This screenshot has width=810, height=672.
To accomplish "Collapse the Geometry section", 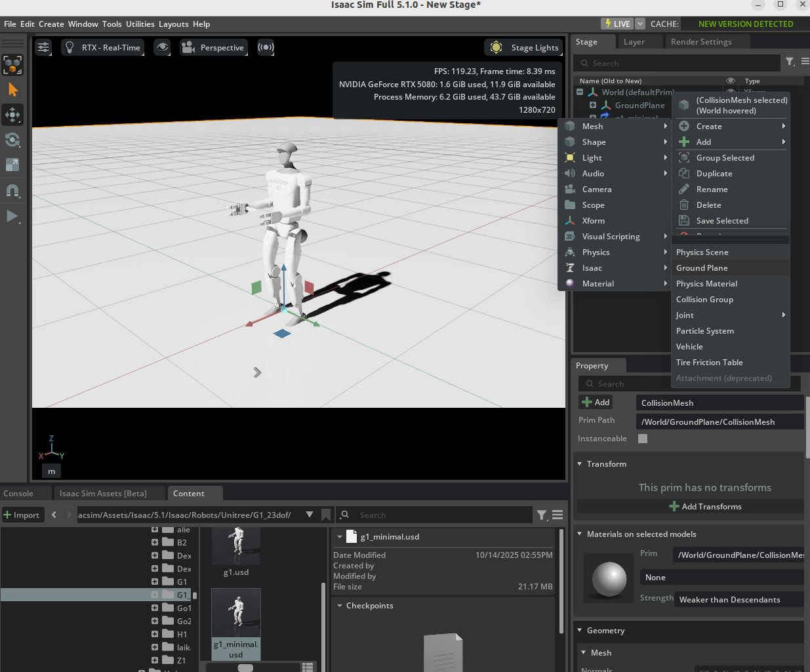I will (x=580, y=631).
